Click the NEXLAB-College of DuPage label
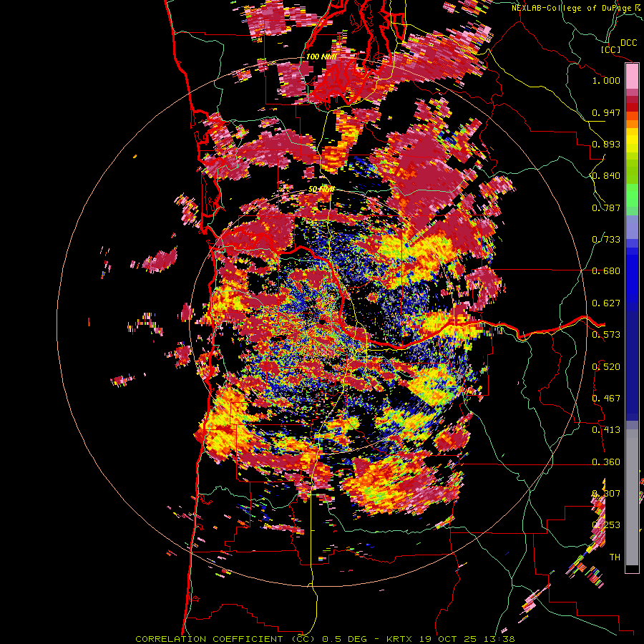Image resolution: width=644 pixels, height=644 pixels. click(573, 8)
